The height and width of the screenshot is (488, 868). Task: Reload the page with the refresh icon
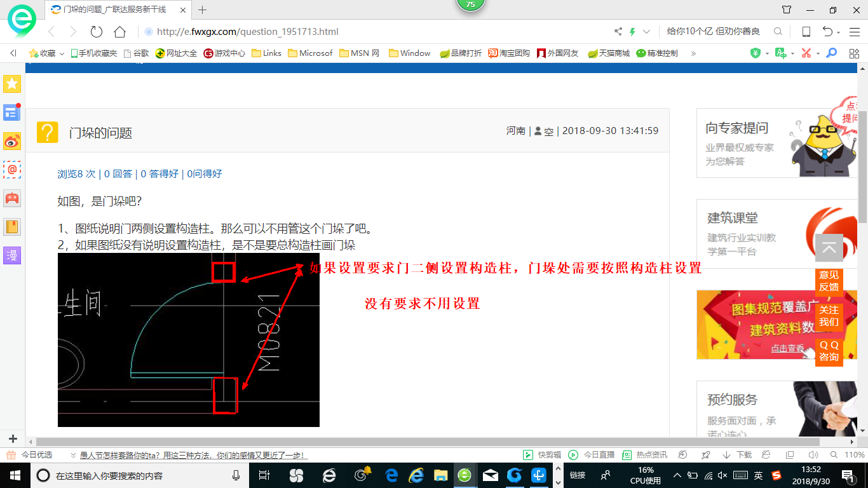(x=97, y=32)
